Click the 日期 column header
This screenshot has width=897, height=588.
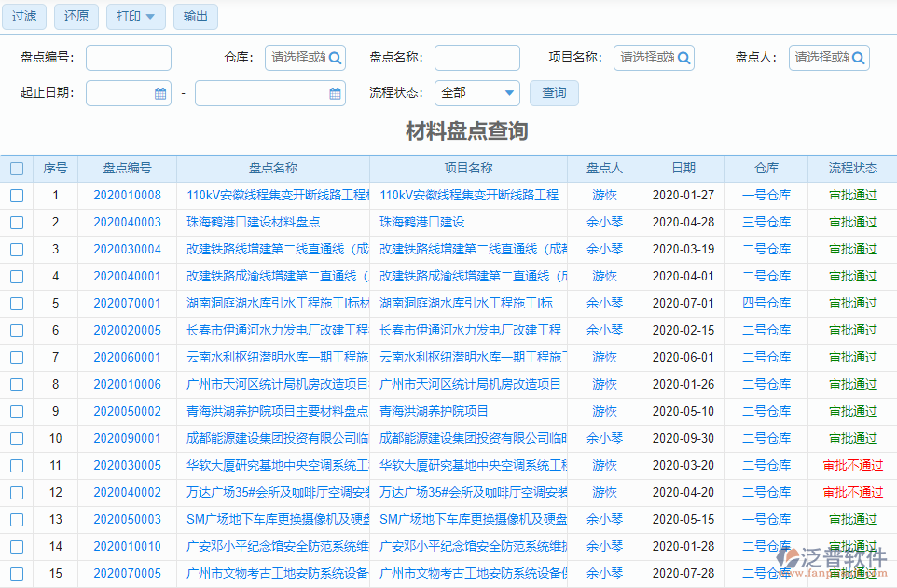tap(684, 167)
